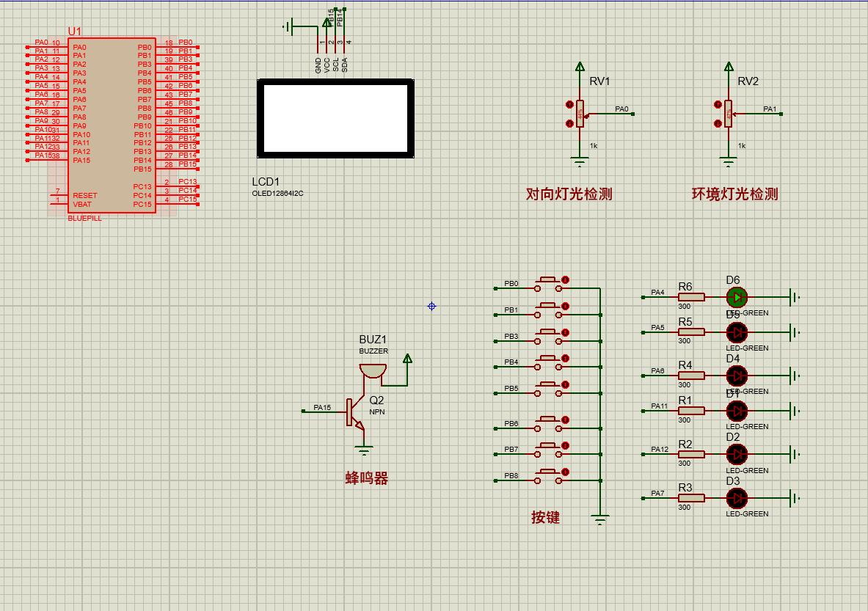Viewport: 868px width, 611px height.
Task: Click the push button switch on the PB6 line
Action: pyautogui.click(x=548, y=425)
